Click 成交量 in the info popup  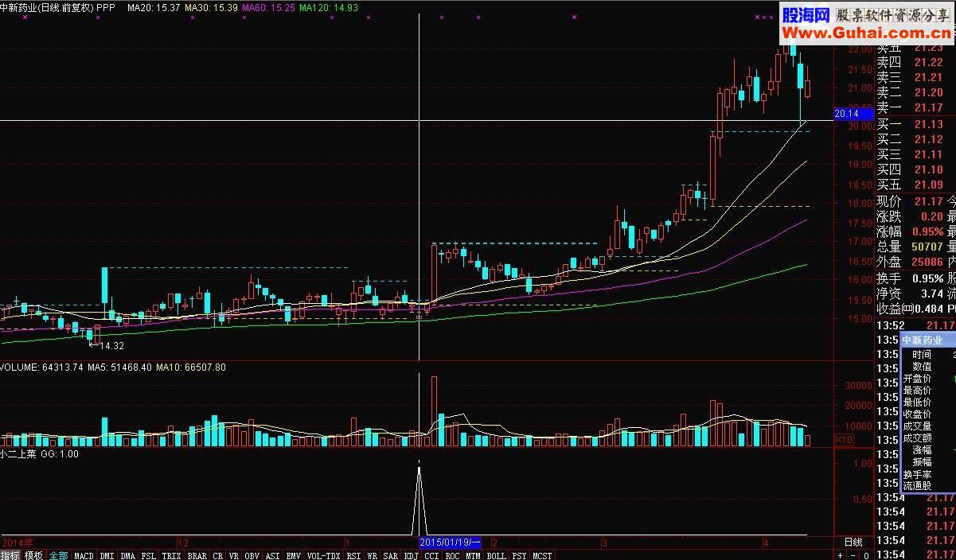[x=917, y=426]
